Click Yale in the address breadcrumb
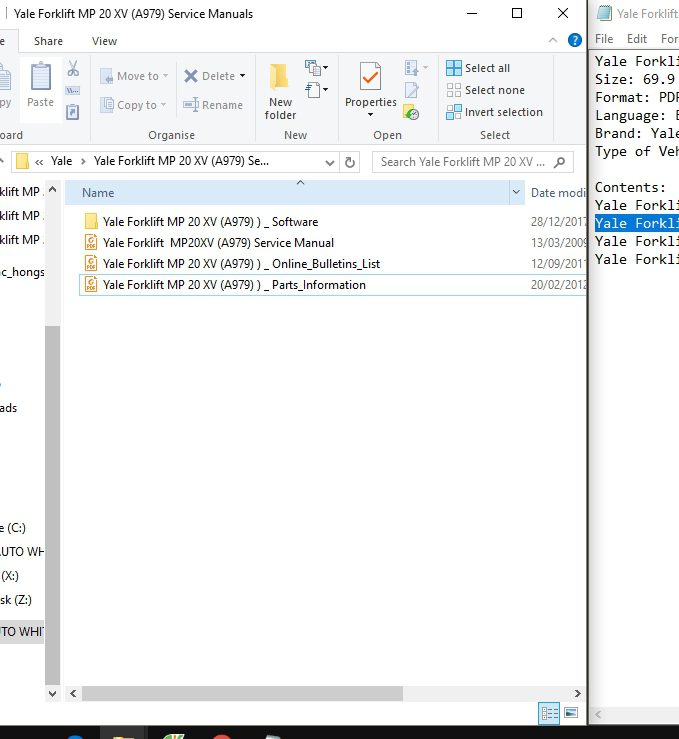This screenshot has width=679, height=739. pyautogui.click(x=62, y=161)
